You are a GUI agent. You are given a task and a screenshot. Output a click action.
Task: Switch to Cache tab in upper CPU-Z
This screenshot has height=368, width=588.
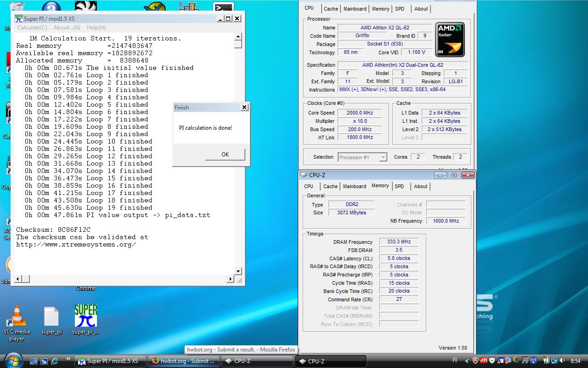pos(331,9)
